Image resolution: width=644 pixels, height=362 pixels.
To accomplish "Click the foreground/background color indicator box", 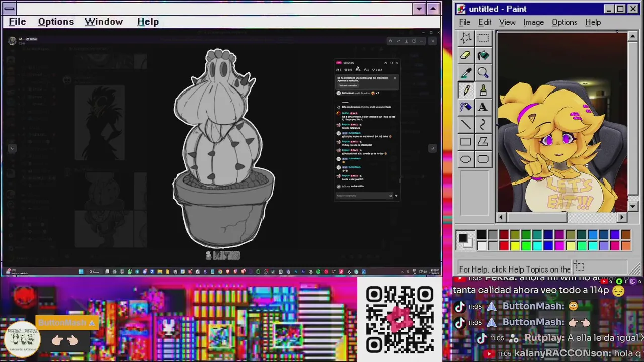I will click(465, 240).
